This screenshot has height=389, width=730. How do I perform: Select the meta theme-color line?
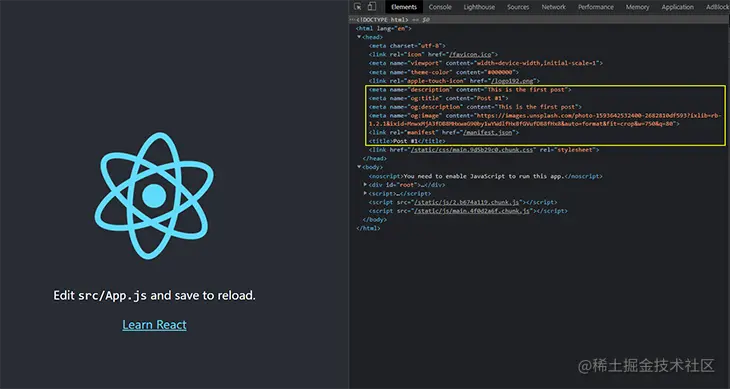coord(444,72)
